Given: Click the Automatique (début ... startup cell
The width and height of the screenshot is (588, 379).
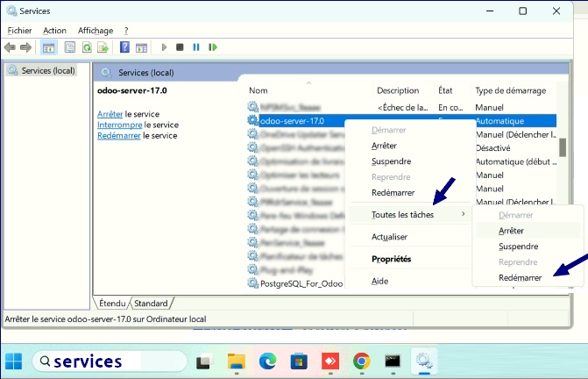Looking at the screenshot, I should point(516,161).
